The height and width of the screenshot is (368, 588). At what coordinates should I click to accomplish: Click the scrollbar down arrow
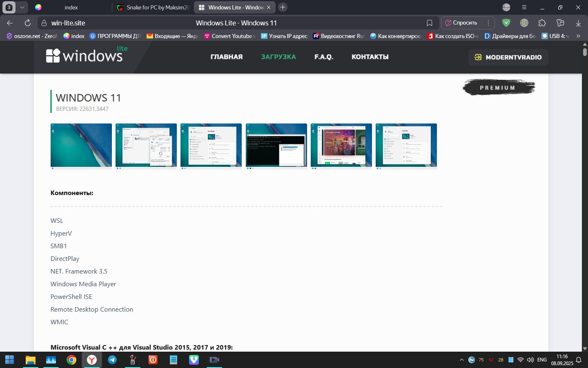(585, 348)
